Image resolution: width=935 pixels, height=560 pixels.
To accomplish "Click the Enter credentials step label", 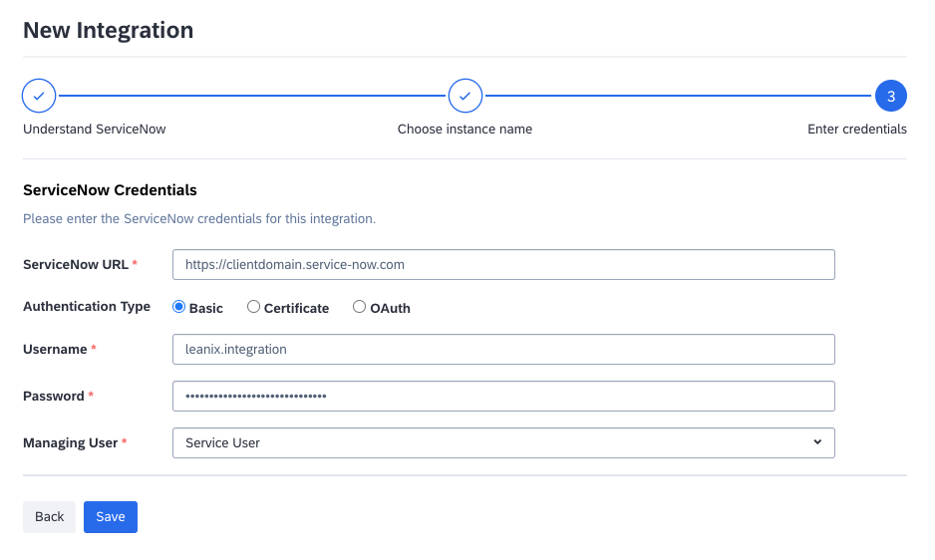I will (x=857, y=130).
